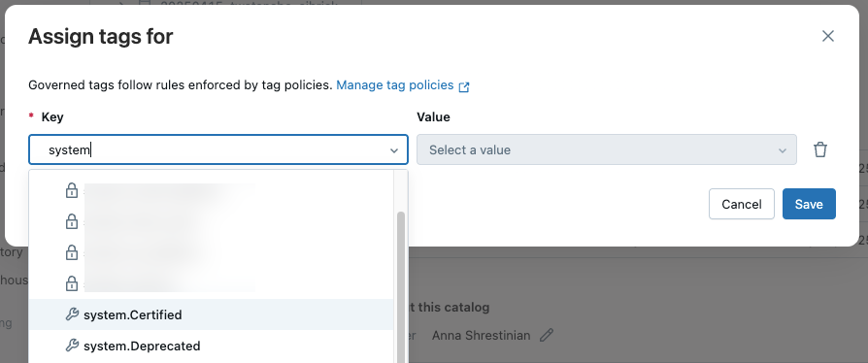Delete the tag row with trash icon

pyautogui.click(x=819, y=149)
